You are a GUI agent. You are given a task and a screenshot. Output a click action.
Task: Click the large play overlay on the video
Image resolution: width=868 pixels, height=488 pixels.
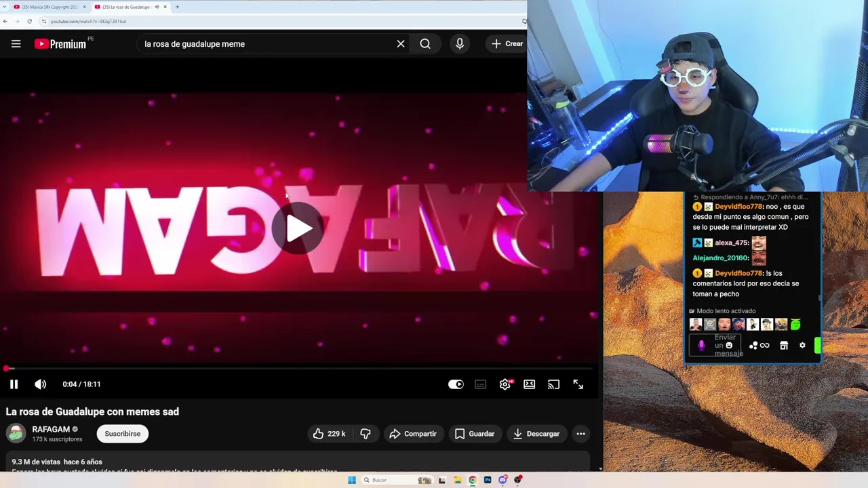tap(298, 229)
